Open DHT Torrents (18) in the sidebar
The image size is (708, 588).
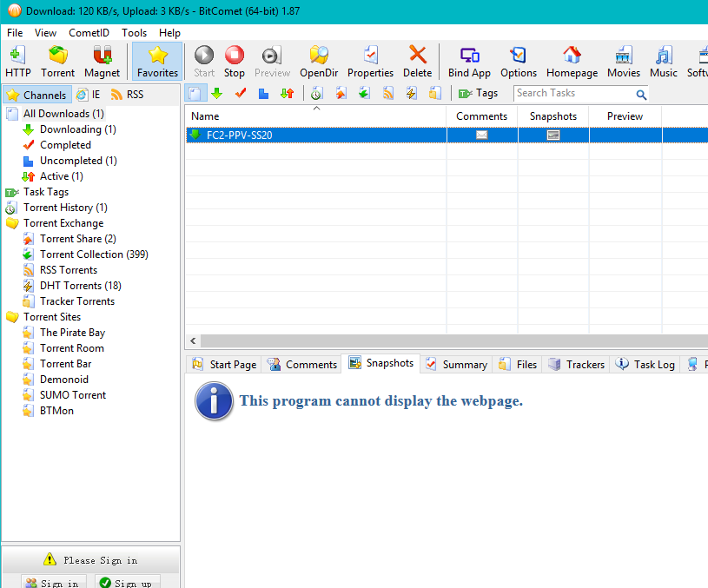point(81,286)
